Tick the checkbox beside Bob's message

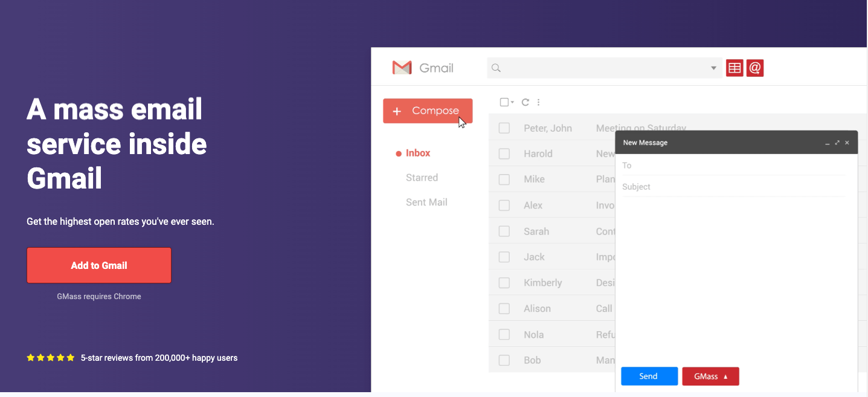point(504,360)
